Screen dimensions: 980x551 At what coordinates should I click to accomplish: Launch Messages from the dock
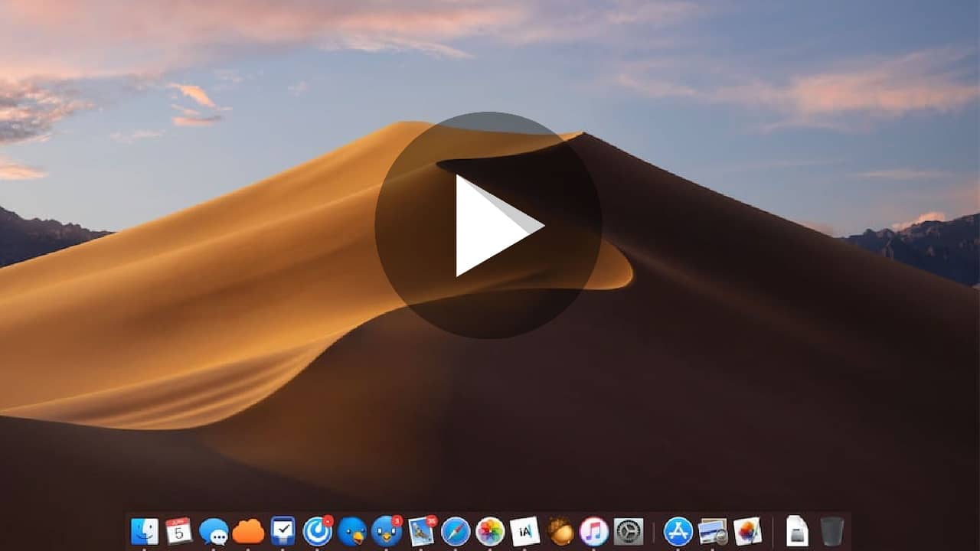[214, 531]
